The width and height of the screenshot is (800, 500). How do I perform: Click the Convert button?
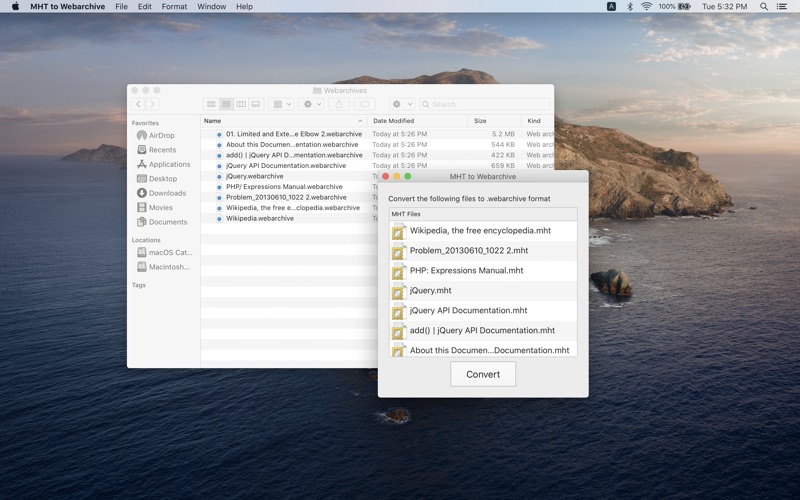tap(483, 374)
